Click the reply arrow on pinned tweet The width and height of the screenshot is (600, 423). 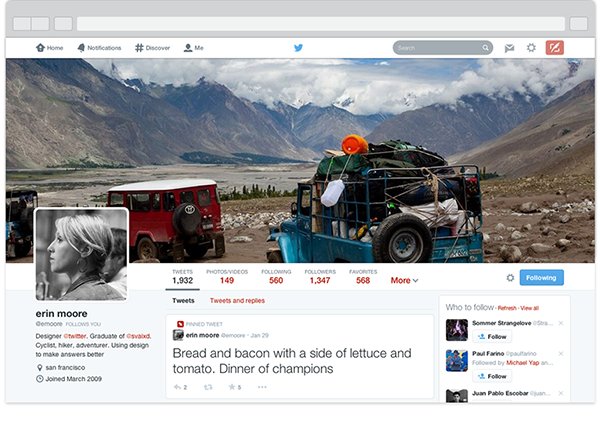point(178,387)
